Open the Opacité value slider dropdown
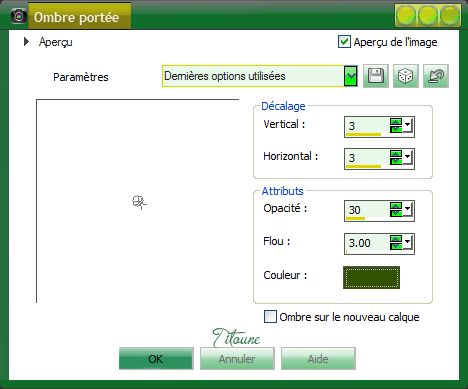The image size is (468, 389). (408, 210)
